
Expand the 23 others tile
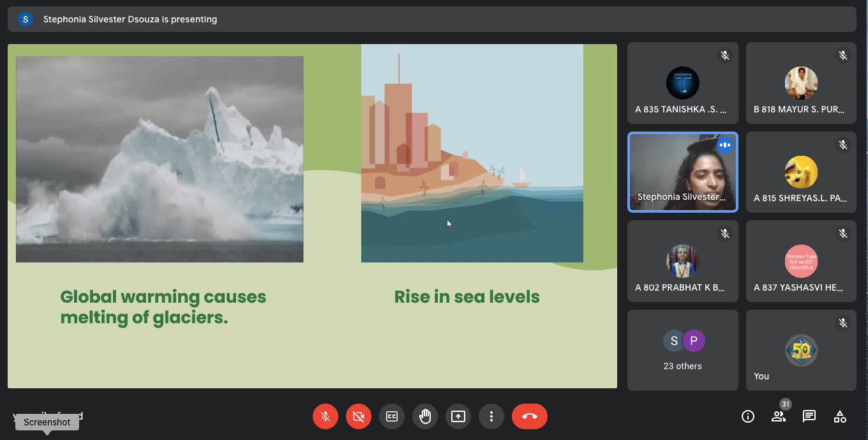682,350
